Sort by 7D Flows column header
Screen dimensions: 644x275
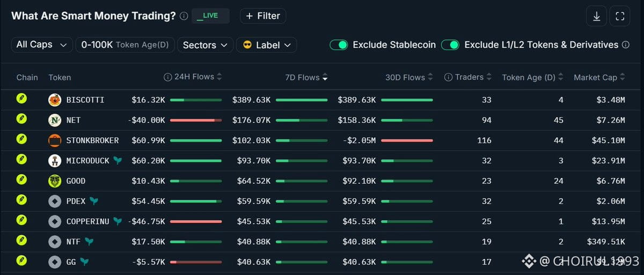[306, 78]
